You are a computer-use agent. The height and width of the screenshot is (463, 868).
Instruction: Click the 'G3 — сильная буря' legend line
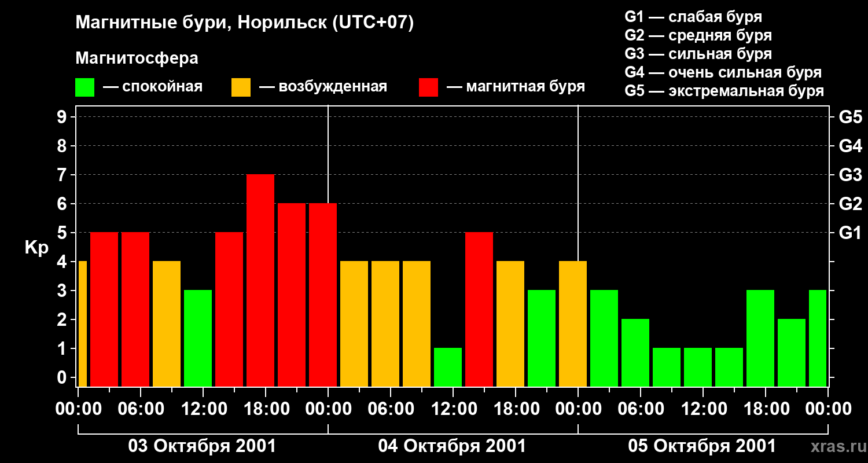pos(698,54)
